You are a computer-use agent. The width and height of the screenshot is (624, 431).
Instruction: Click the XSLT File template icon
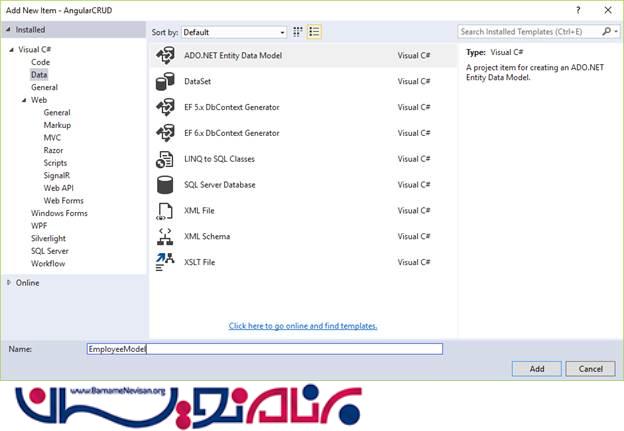pos(165,262)
